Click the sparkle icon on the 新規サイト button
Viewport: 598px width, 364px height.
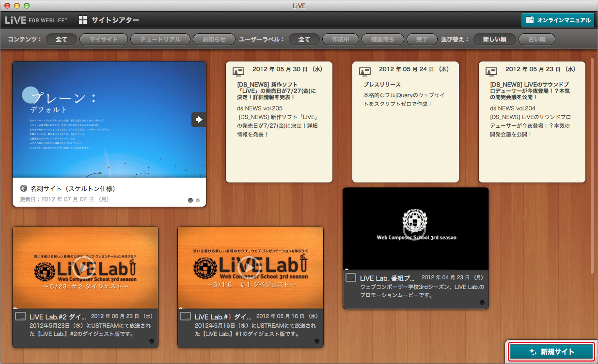point(533,352)
